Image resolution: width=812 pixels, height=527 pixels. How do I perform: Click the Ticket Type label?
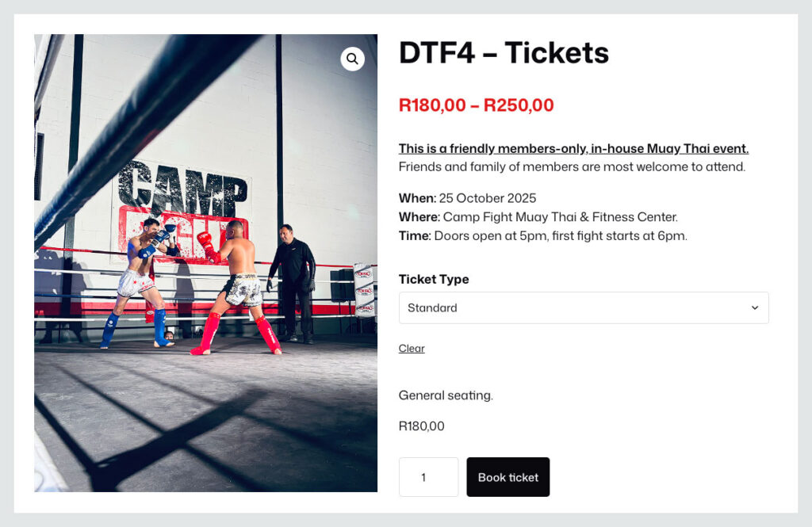point(433,279)
